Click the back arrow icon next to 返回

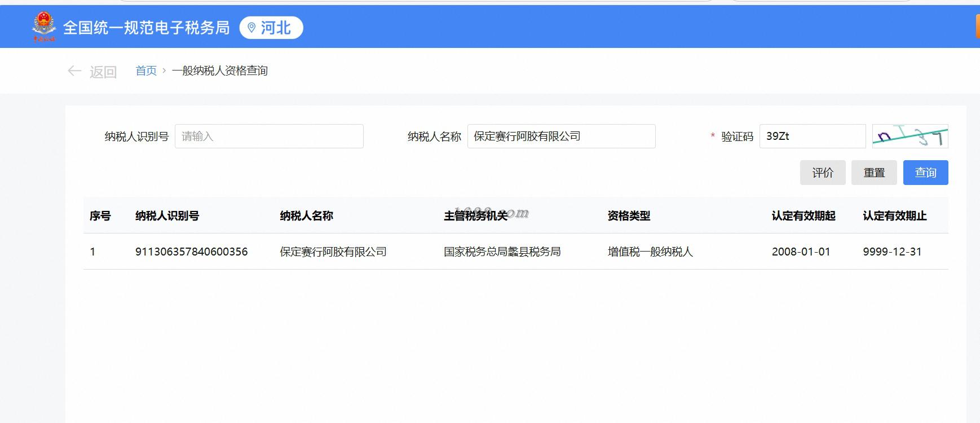(74, 71)
